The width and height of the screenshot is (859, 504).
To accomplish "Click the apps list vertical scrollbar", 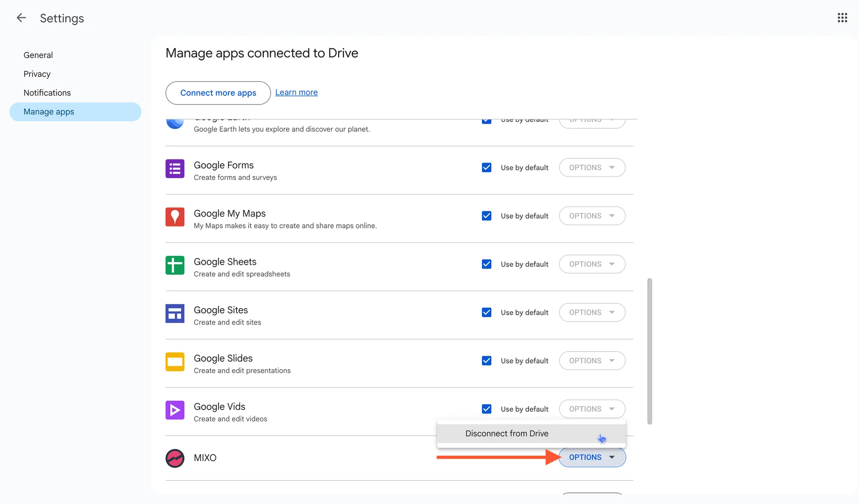I will pos(650,351).
